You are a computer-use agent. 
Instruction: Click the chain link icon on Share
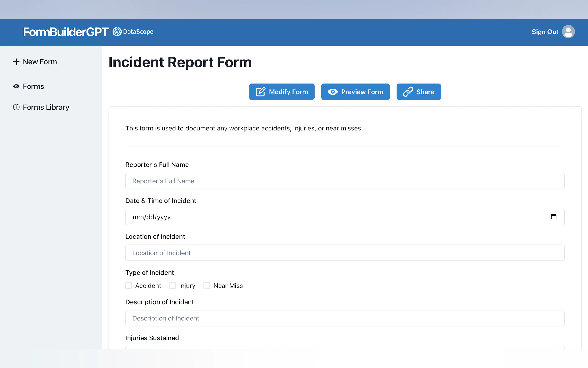408,92
